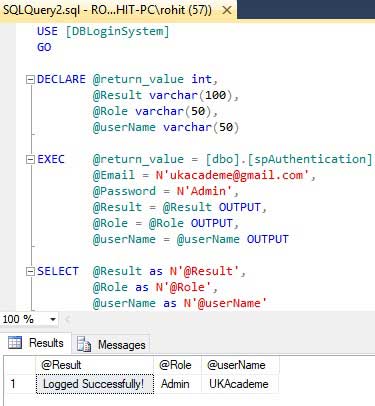Click the 'Admin' result cell
Viewport: 375px width, 406px height.
177,384
